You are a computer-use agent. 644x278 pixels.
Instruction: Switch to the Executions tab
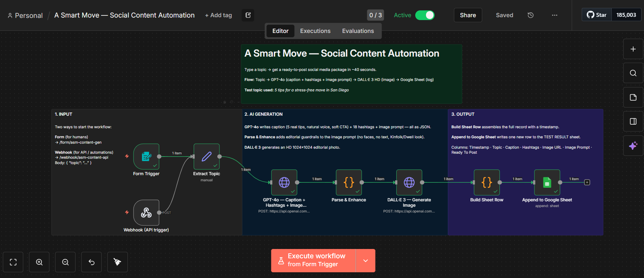[315, 31]
